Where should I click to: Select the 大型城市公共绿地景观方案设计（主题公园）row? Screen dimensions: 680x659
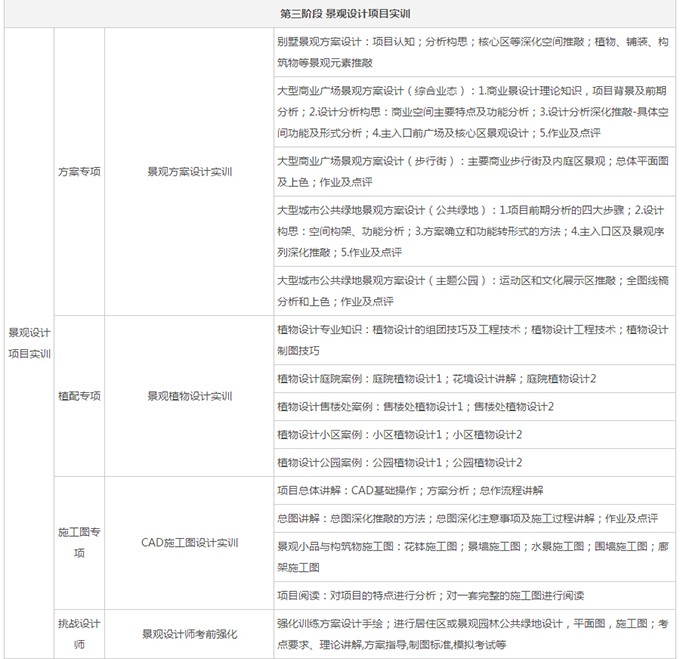[x=474, y=291]
